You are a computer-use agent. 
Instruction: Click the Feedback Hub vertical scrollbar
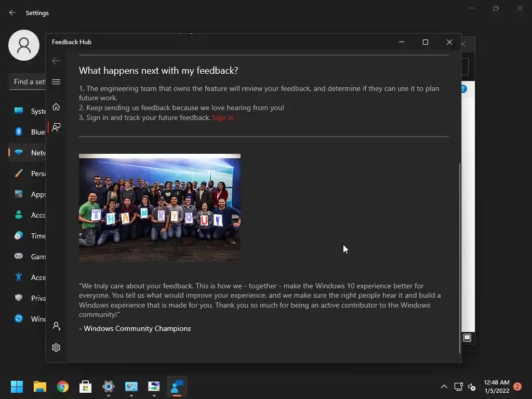coord(460,258)
